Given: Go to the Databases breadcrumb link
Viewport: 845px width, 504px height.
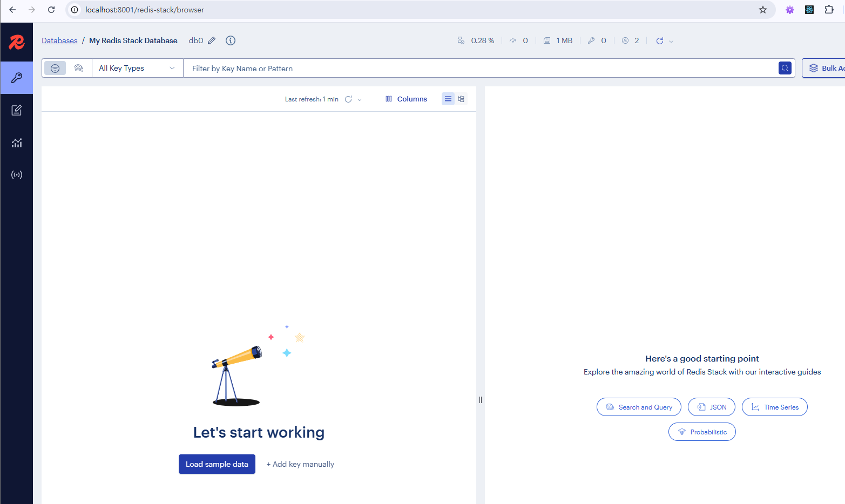Looking at the screenshot, I should point(59,40).
